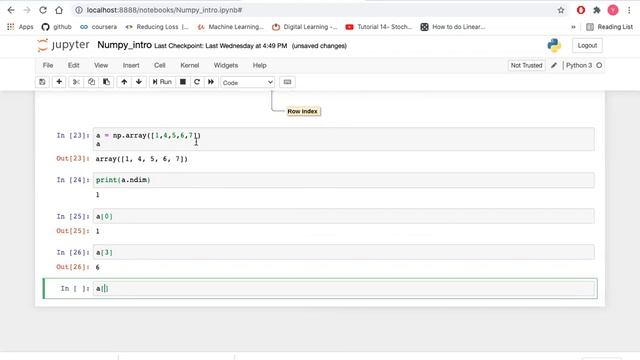
Task: Rename notebook by clicking Numpy_intro title
Action: [124, 45]
